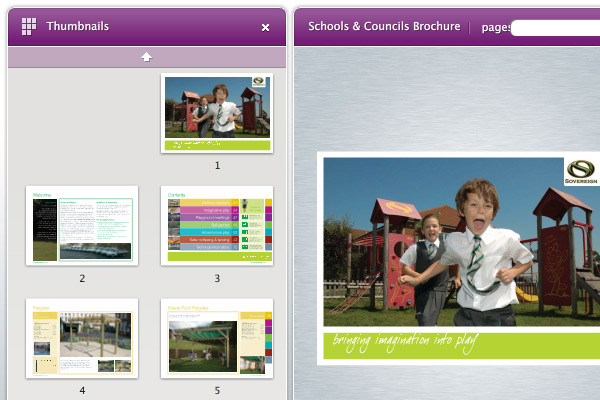Image resolution: width=600 pixels, height=400 pixels.
Task: Click the page number label 4
Action: click(x=82, y=390)
